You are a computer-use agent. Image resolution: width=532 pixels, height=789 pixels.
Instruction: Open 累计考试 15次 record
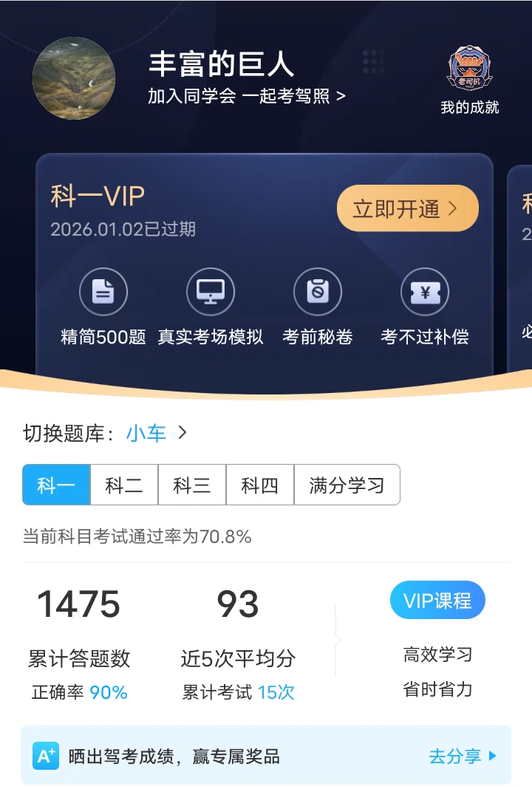coord(238,692)
